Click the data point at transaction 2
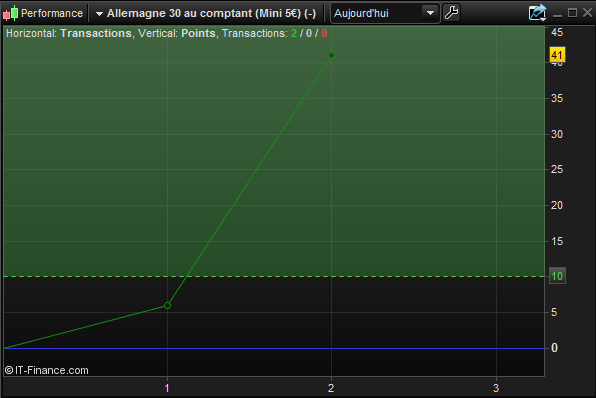The height and width of the screenshot is (398, 596). [331, 55]
